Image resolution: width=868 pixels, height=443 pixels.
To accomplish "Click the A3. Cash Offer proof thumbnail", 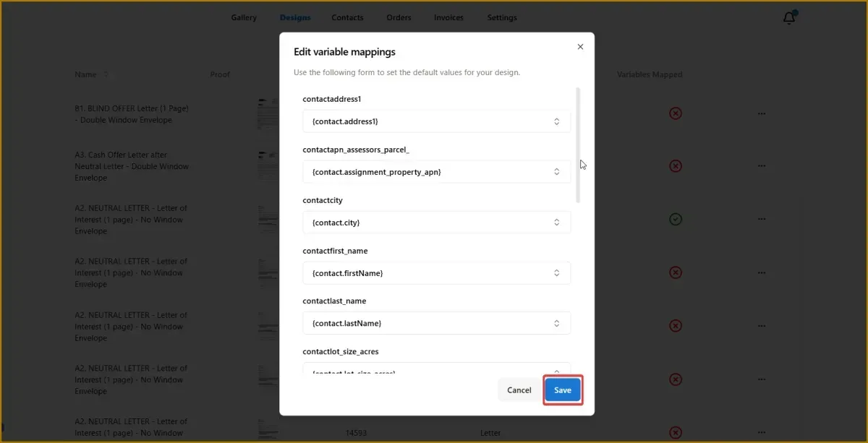I will point(268,165).
